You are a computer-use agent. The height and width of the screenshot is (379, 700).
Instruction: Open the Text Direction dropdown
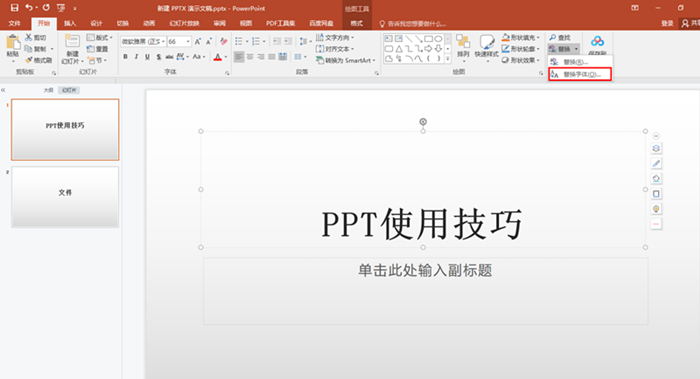point(334,37)
